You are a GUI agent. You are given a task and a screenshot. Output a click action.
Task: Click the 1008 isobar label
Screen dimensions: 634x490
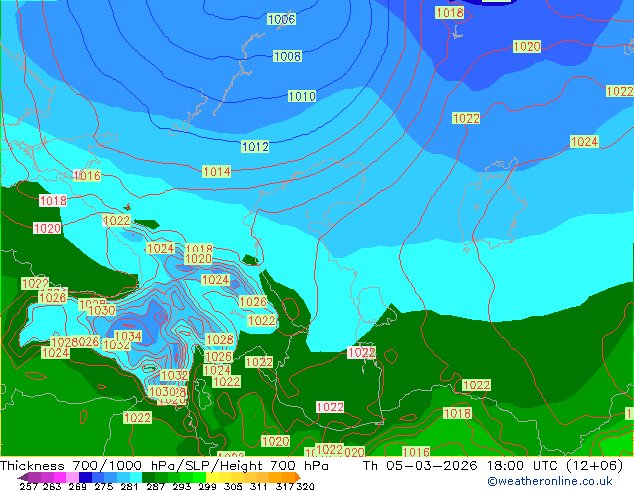click(x=287, y=56)
